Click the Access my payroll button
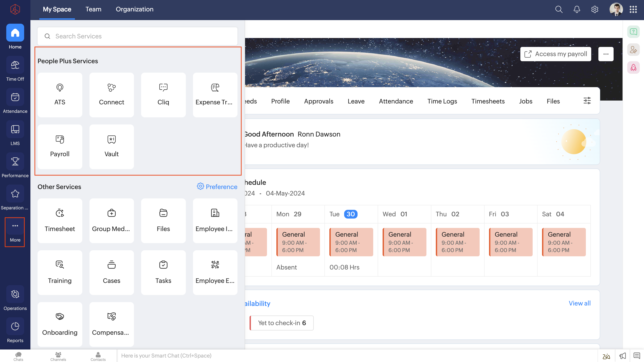Screen dimensions: 644x362 pyautogui.click(x=555, y=54)
